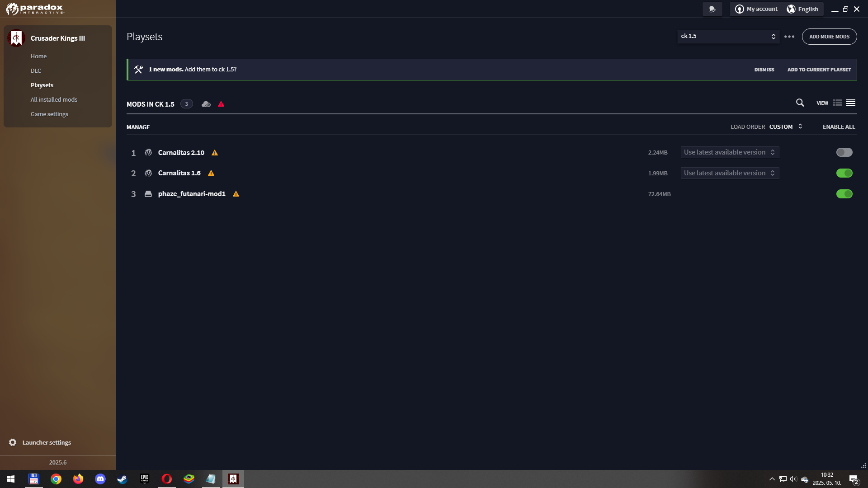Click the mod count badge showing 3

(186, 104)
